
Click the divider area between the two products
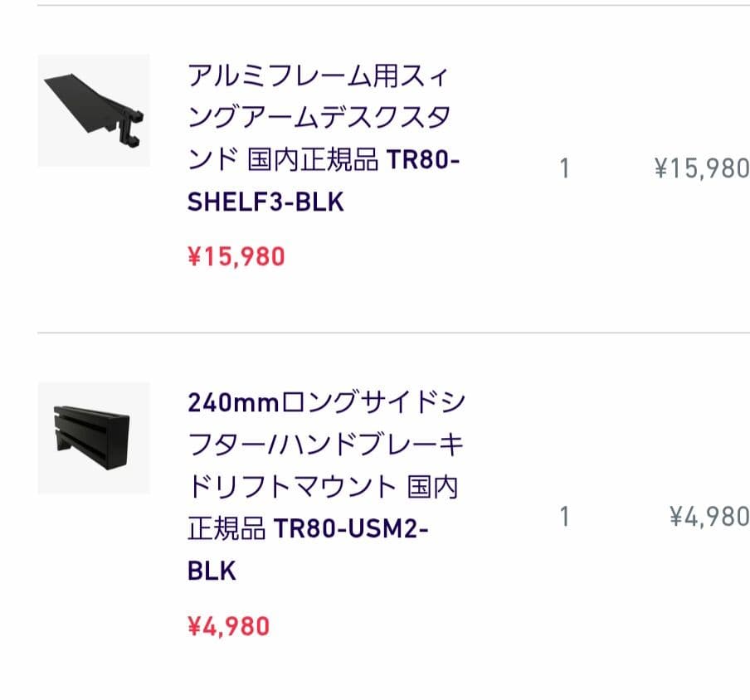coord(373,333)
